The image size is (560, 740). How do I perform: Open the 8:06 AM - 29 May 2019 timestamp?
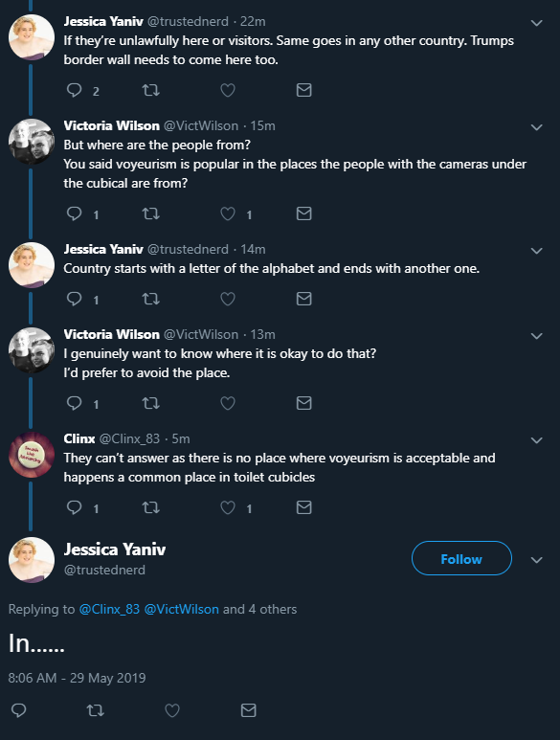point(77,678)
